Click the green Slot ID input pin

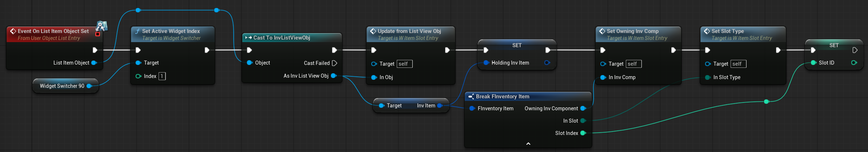click(x=813, y=63)
